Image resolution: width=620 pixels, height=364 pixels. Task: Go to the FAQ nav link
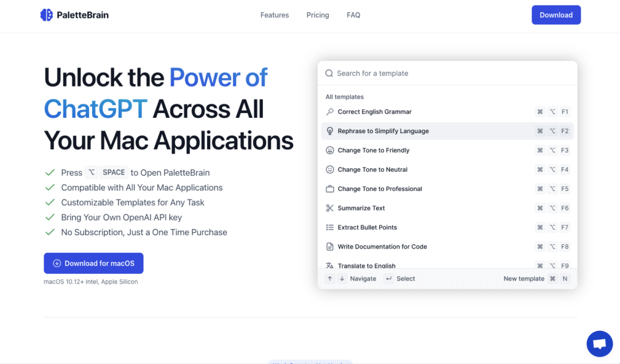coord(354,15)
